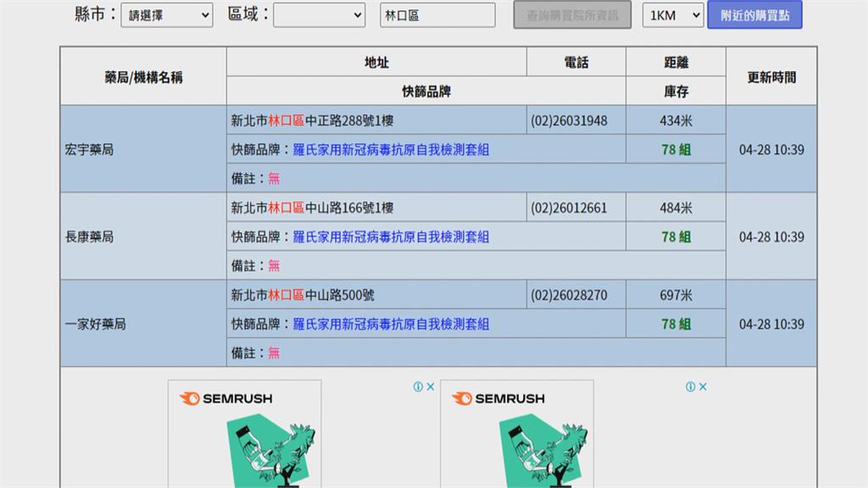The image size is (868, 488).
Task: Click the info icon on the left Semrush ad
Action: click(x=418, y=386)
